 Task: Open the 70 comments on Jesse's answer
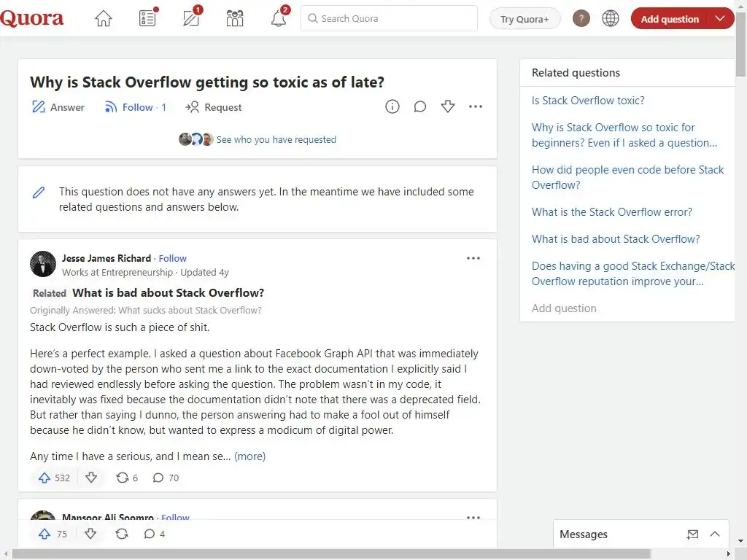(166, 478)
